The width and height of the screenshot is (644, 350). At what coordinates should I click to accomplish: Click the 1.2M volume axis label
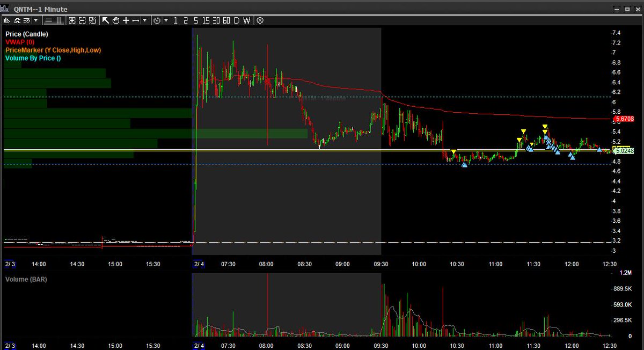625,273
